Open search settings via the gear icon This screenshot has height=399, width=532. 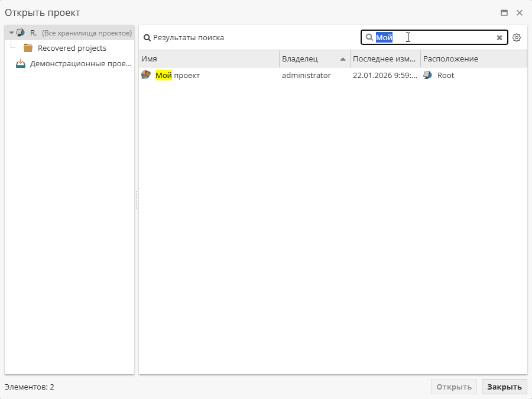click(517, 37)
